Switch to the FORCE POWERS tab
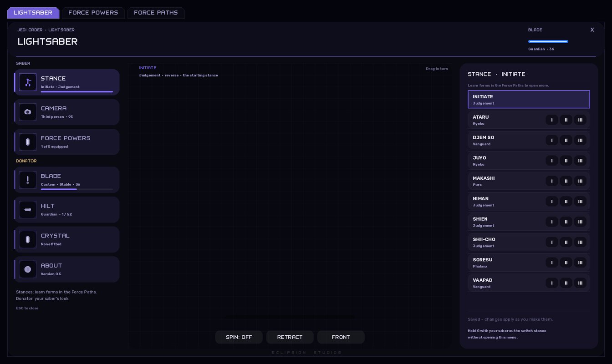 coord(93,13)
